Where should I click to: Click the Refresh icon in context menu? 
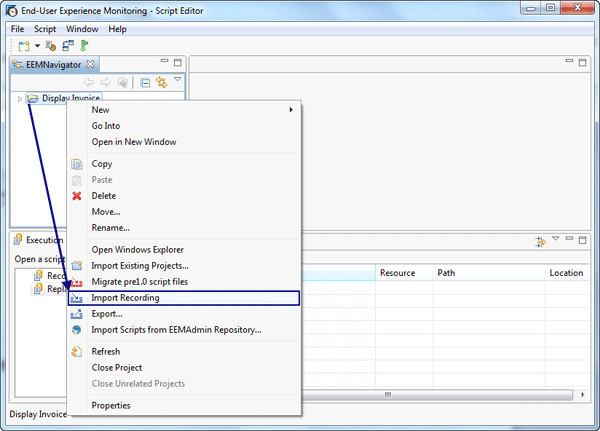click(x=76, y=352)
